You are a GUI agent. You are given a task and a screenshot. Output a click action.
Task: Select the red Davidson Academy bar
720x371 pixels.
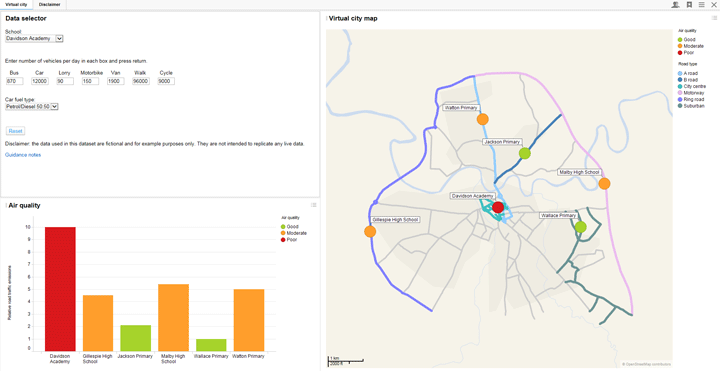click(60, 289)
